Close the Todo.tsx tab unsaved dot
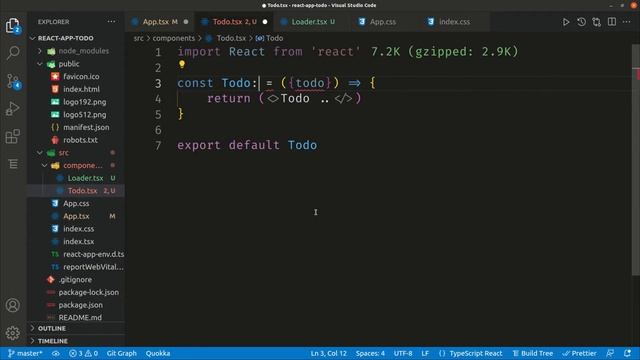Screen dimensions: 640x360 click(265, 22)
